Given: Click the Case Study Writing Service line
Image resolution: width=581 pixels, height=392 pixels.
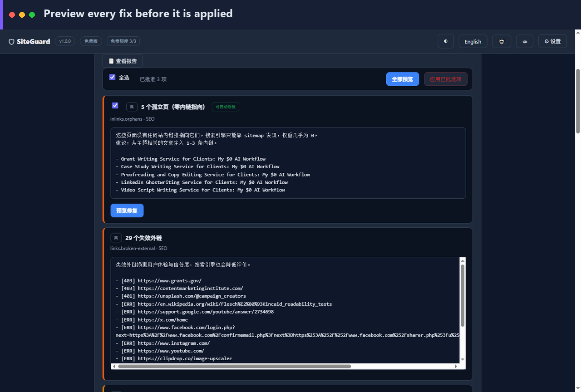Looking at the screenshot, I should click(x=197, y=167).
